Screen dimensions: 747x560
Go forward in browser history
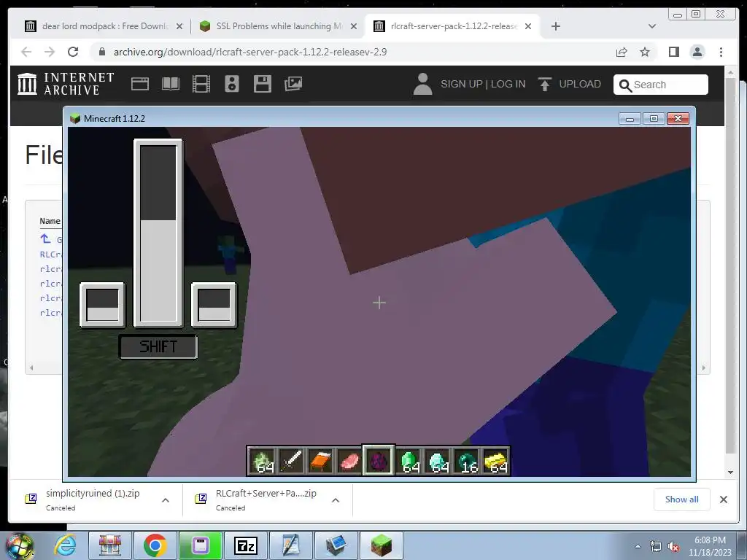(50, 52)
